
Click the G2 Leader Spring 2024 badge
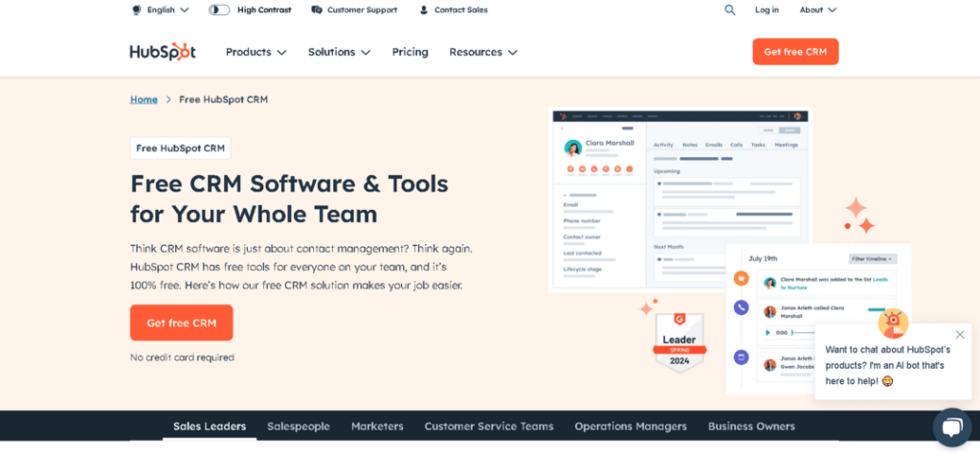(x=679, y=342)
